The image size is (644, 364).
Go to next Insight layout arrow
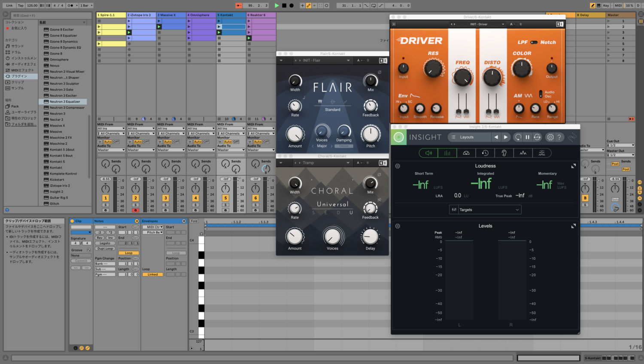[x=506, y=137]
